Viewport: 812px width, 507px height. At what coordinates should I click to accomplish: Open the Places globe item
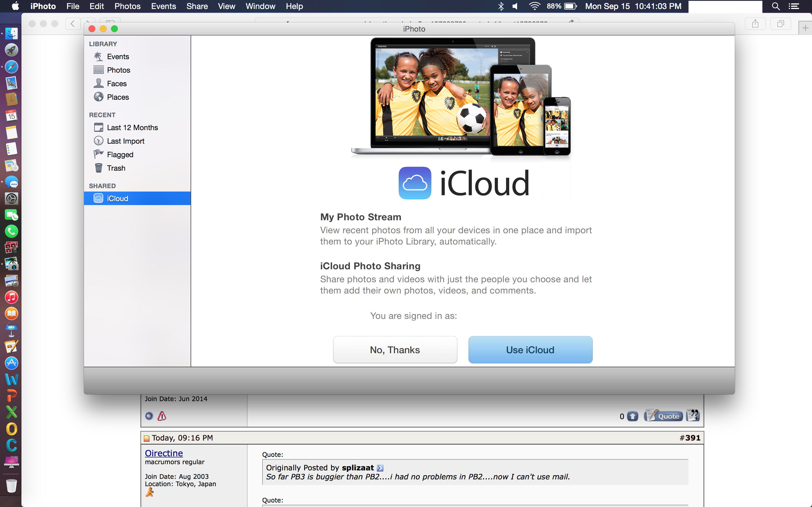click(118, 97)
